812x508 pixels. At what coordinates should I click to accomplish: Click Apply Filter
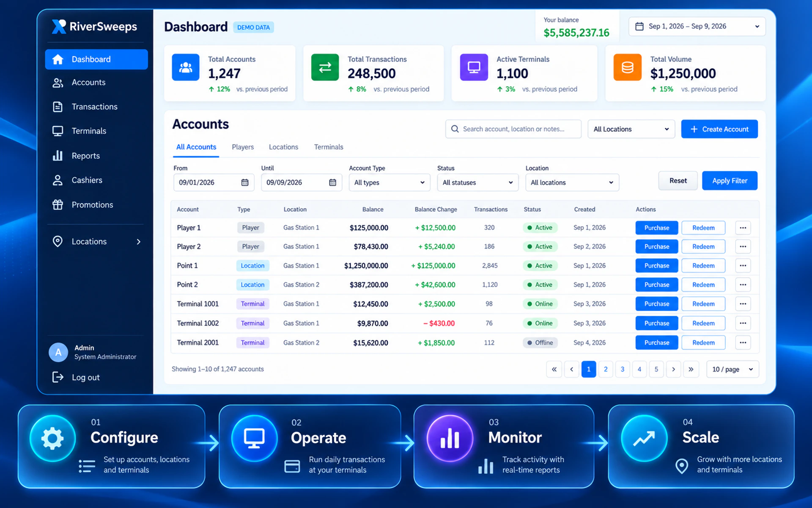[x=730, y=181]
